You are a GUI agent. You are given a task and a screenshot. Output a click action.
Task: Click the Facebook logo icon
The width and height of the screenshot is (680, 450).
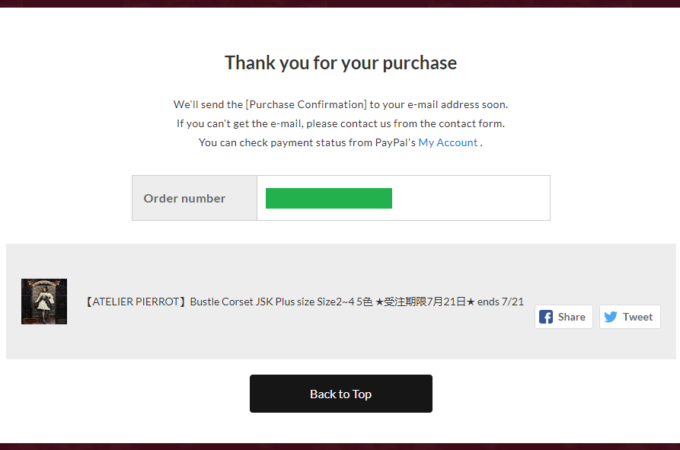[546, 317]
